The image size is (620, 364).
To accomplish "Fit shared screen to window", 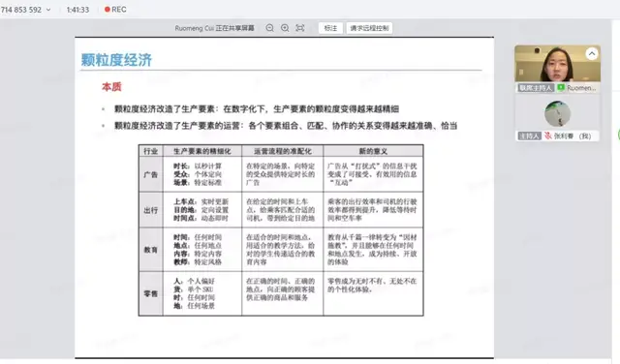I will pos(300,28).
